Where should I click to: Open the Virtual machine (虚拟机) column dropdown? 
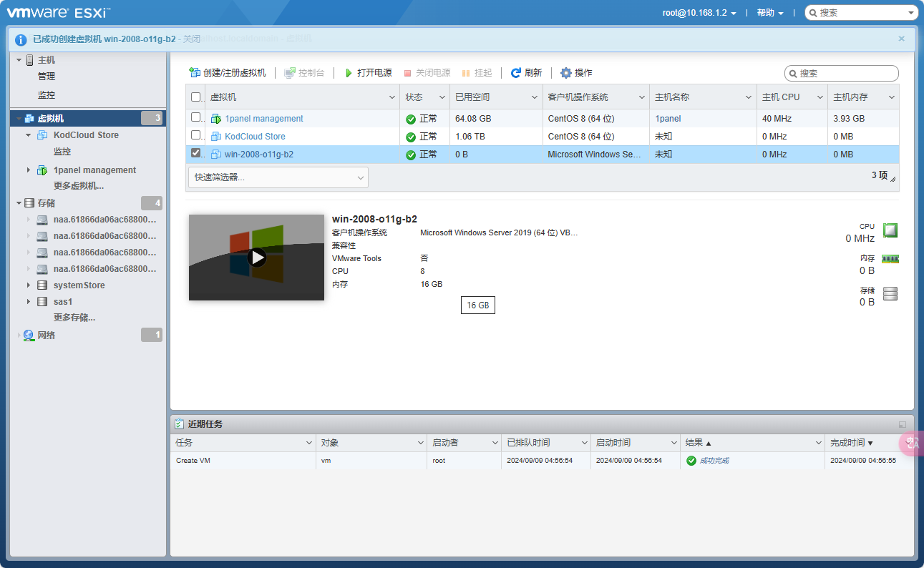(392, 97)
